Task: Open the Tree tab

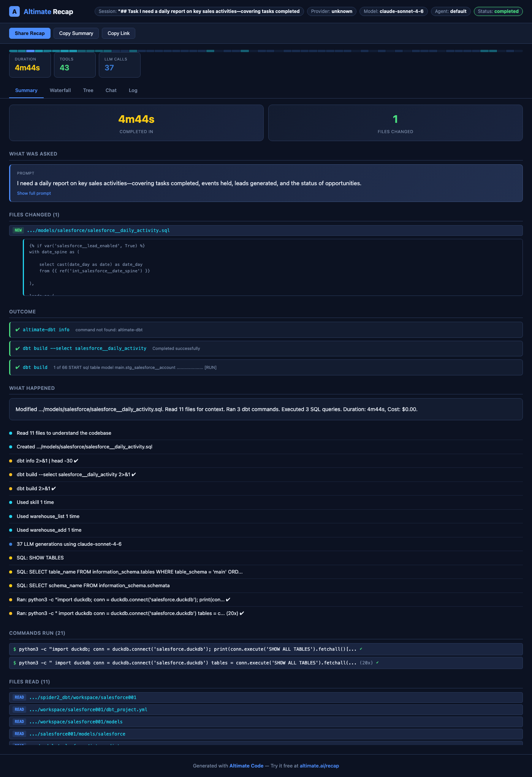Action: (x=88, y=91)
